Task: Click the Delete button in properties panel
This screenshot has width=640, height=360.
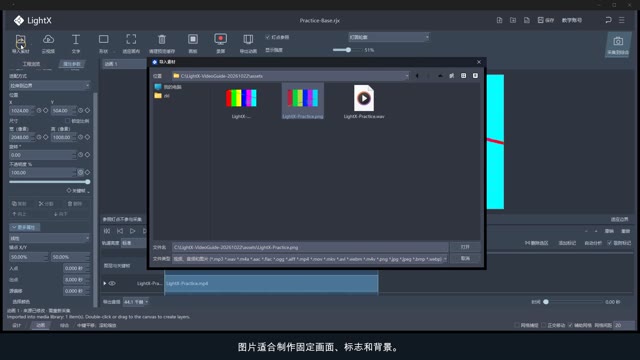Action: point(75,203)
